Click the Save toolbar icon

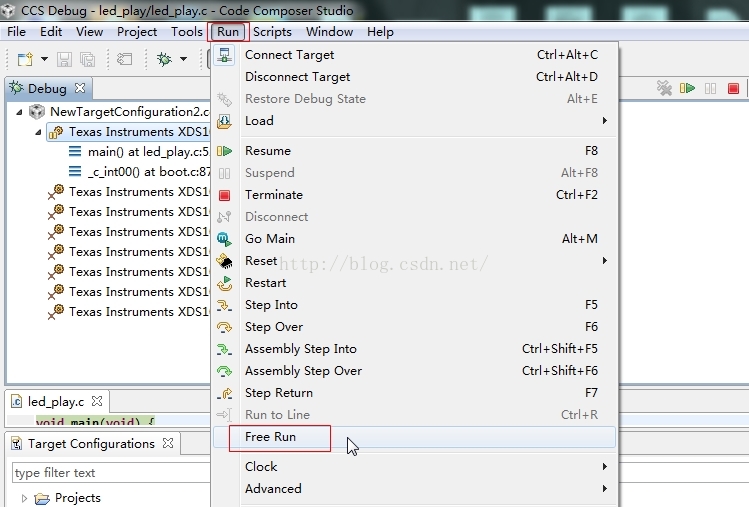tap(64, 59)
